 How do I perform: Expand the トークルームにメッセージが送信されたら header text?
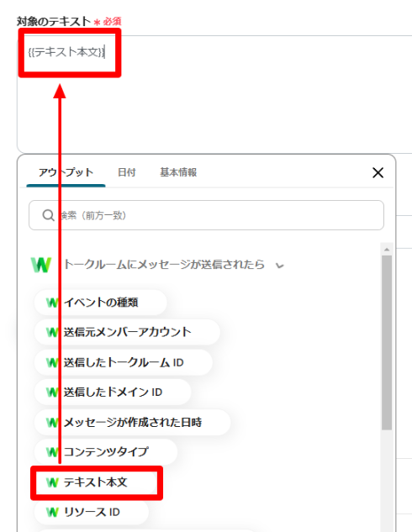[164, 264]
